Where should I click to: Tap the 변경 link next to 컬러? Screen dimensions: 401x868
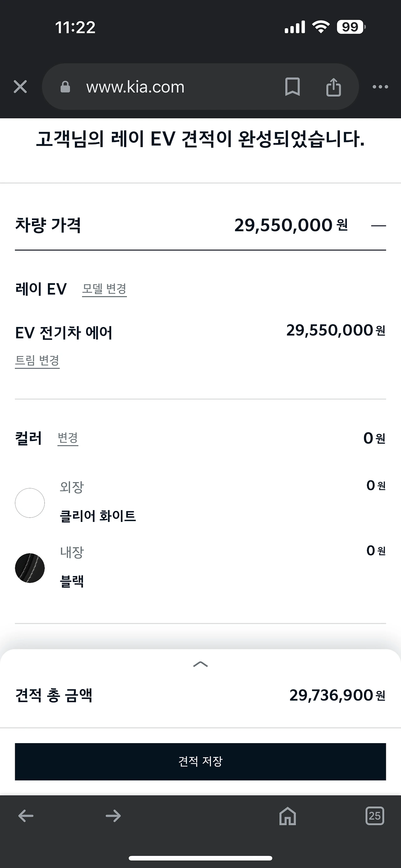pos(68,438)
